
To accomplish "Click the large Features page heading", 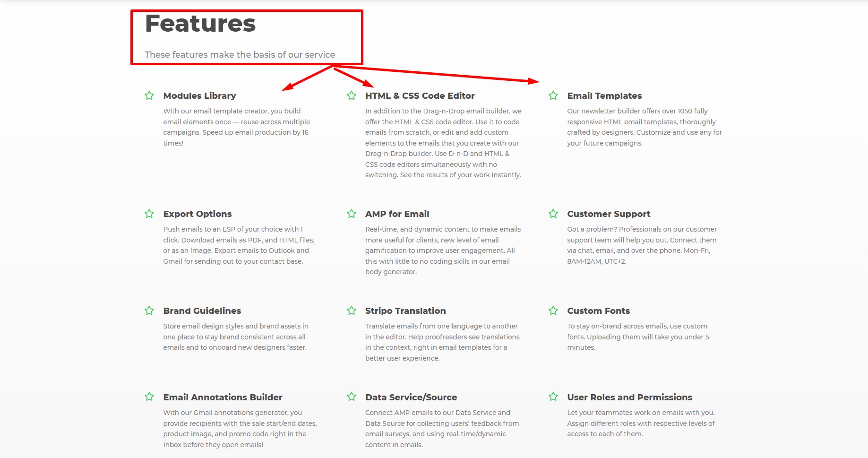I will coord(200,24).
